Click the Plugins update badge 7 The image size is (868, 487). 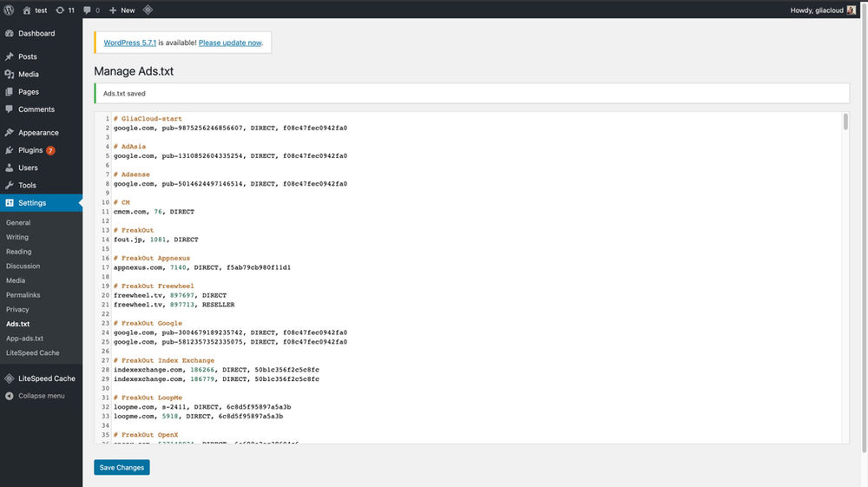[x=50, y=150]
